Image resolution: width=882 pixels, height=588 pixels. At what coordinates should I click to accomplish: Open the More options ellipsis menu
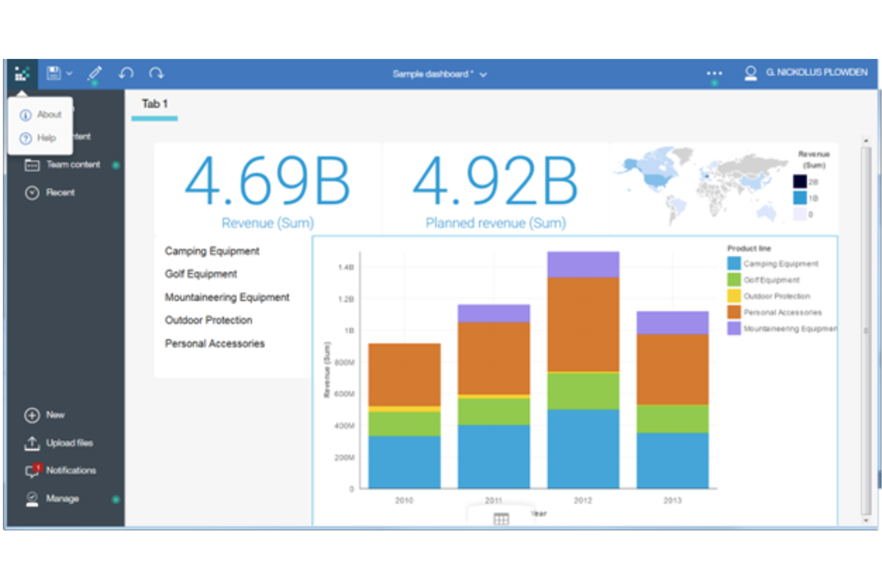714,72
